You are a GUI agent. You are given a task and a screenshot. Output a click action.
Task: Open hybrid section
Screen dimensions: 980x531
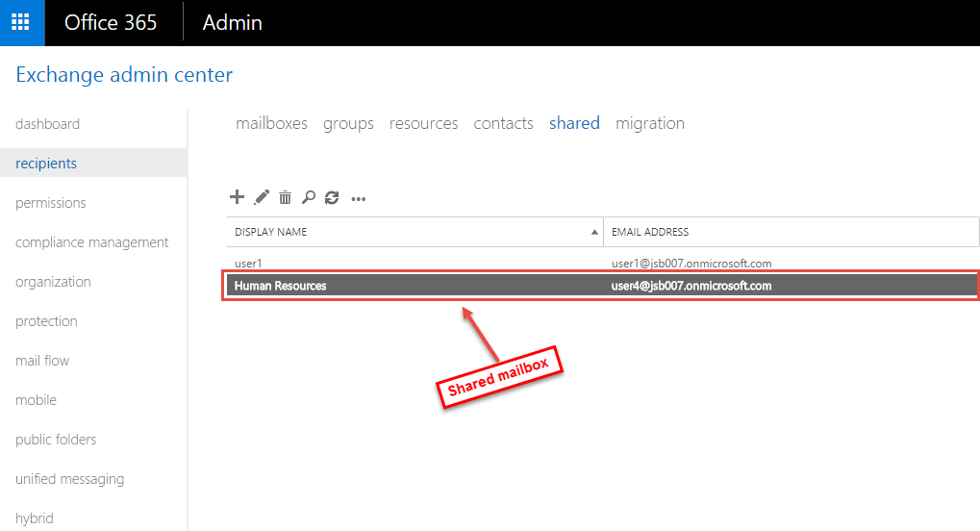[x=35, y=518]
